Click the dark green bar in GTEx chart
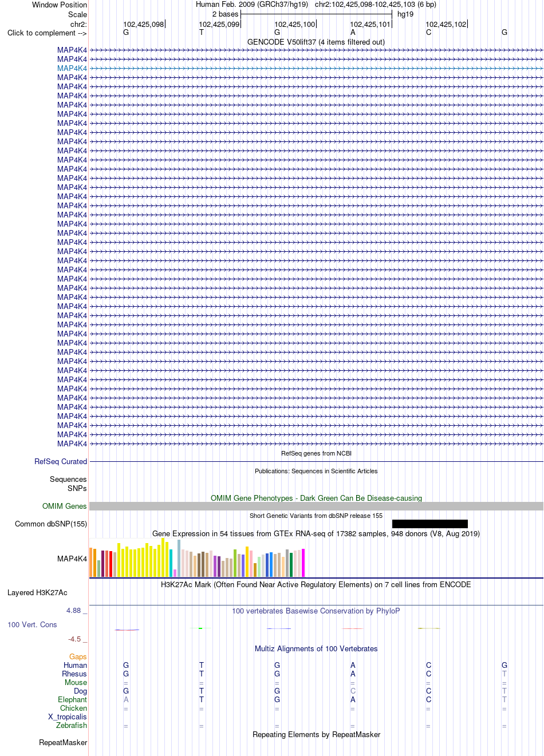544x756 pixels. click(291, 565)
